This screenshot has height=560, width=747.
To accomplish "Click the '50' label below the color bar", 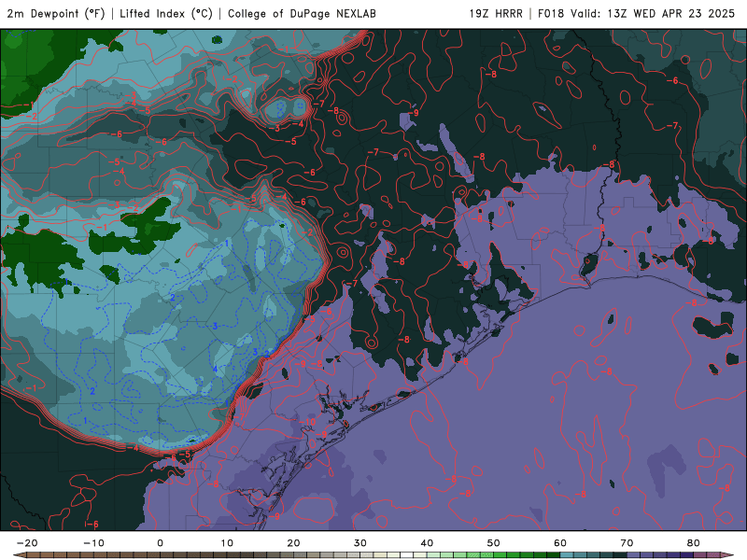I will pyautogui.click(x=494, y=543).
